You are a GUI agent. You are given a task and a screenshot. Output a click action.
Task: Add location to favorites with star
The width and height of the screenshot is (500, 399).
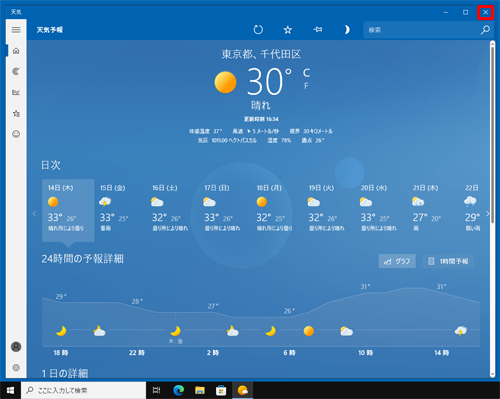pos(288,30)
